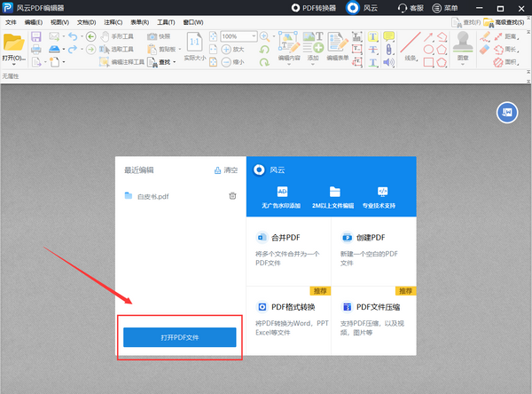Expand the undo history dropdown arrow

(x=82, y=36)
